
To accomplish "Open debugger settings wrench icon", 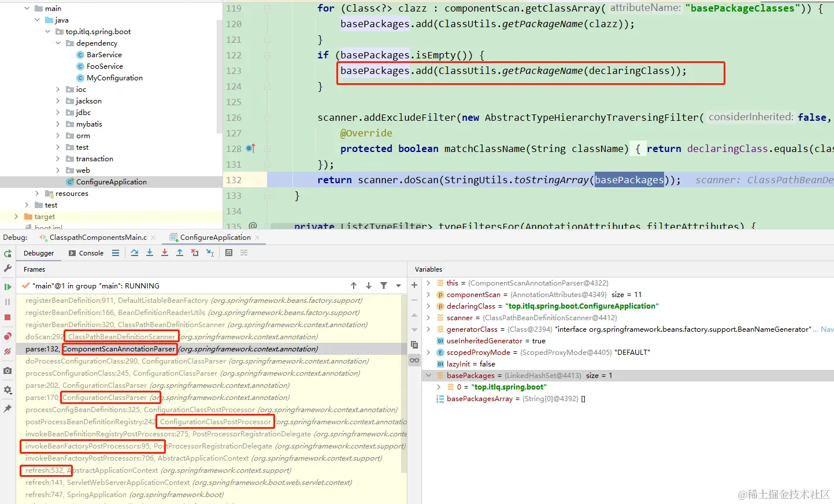I will coord(8,269).
